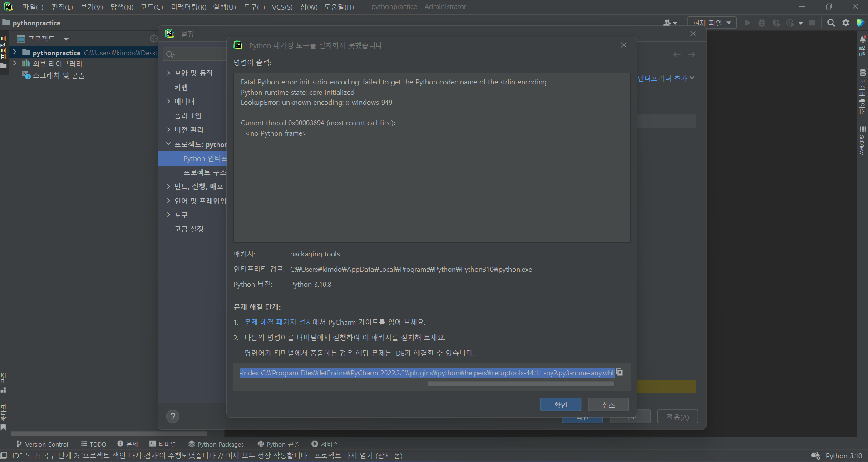Expand the 빌드, 실행, 배포 settings group

click(x=168, y=187)
